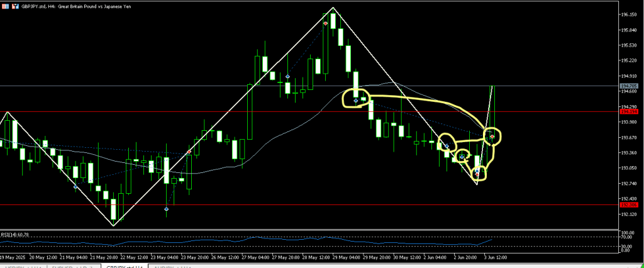The image size is (644, 268).
Task: Select the GBPJPY.std H4 chart tab
Action: [x=123, y=265]
